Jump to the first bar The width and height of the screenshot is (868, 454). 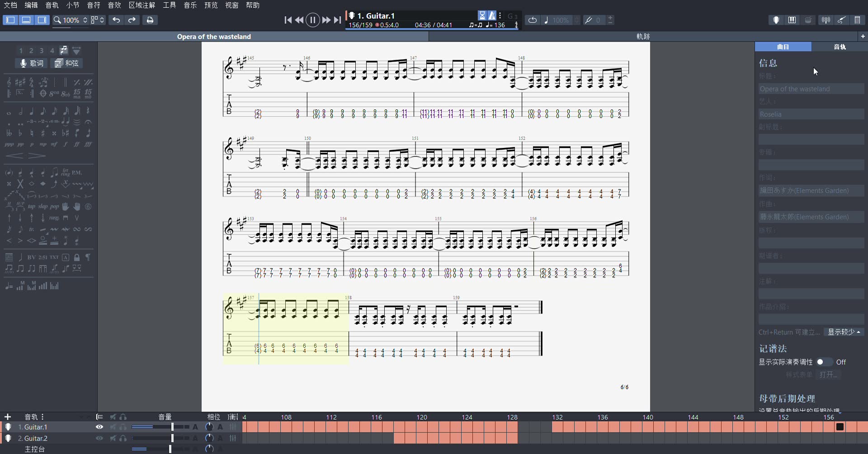[288, 20]
